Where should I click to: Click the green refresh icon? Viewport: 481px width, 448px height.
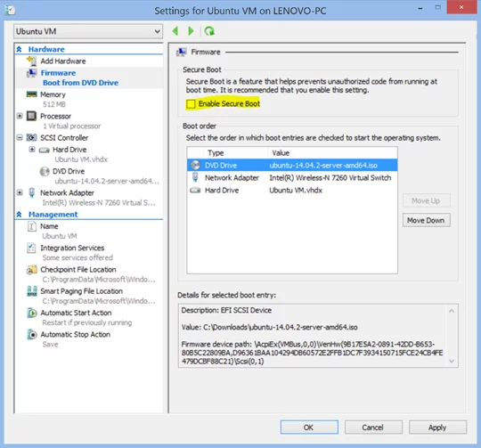[209, 31]
